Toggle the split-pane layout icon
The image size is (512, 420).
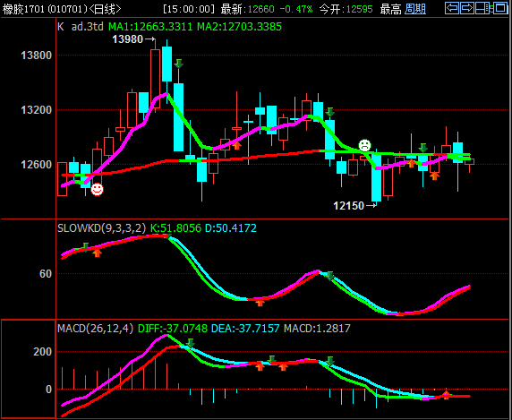tap(482, 8)
